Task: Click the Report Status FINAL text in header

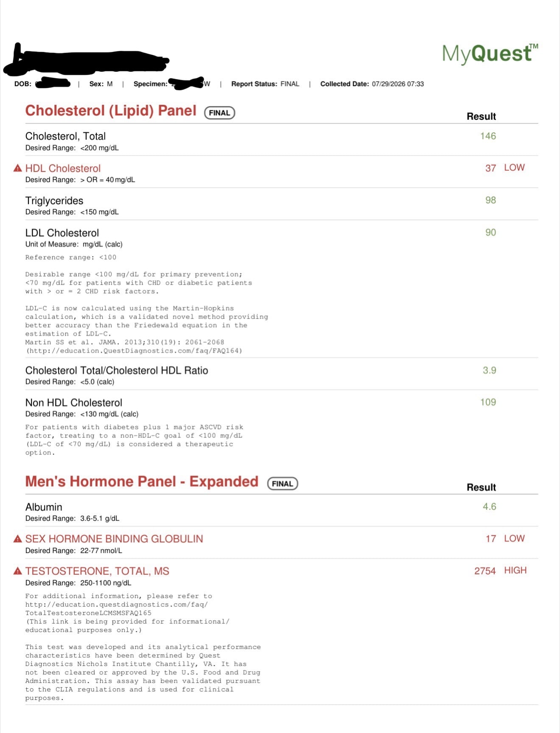Action: [x=265, y=84]
